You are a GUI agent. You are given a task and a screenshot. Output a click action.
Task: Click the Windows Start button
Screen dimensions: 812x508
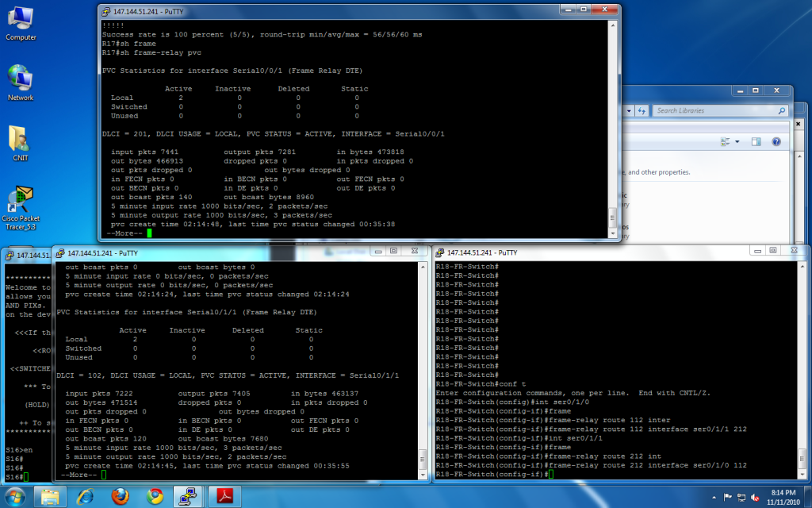point(16,497)
